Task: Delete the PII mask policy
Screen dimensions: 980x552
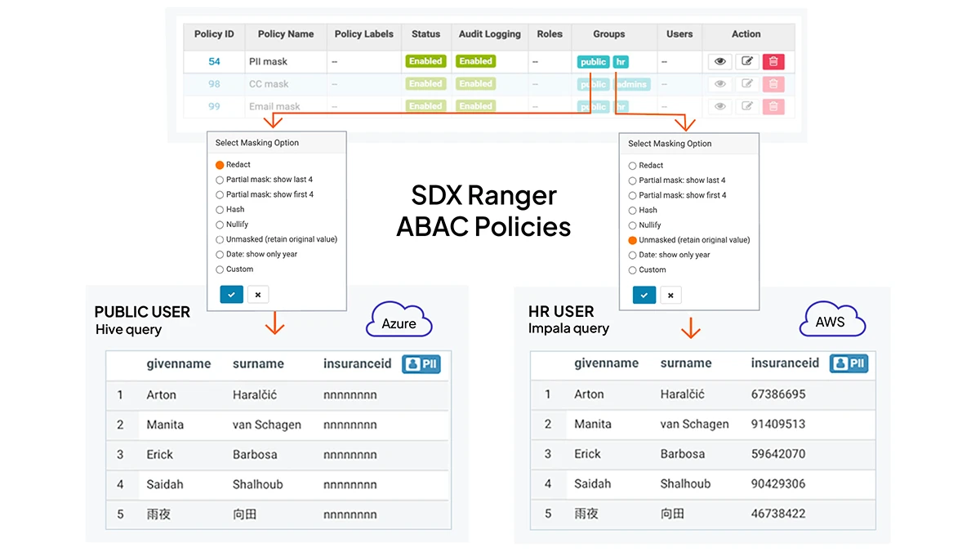Action: point(773,61)
